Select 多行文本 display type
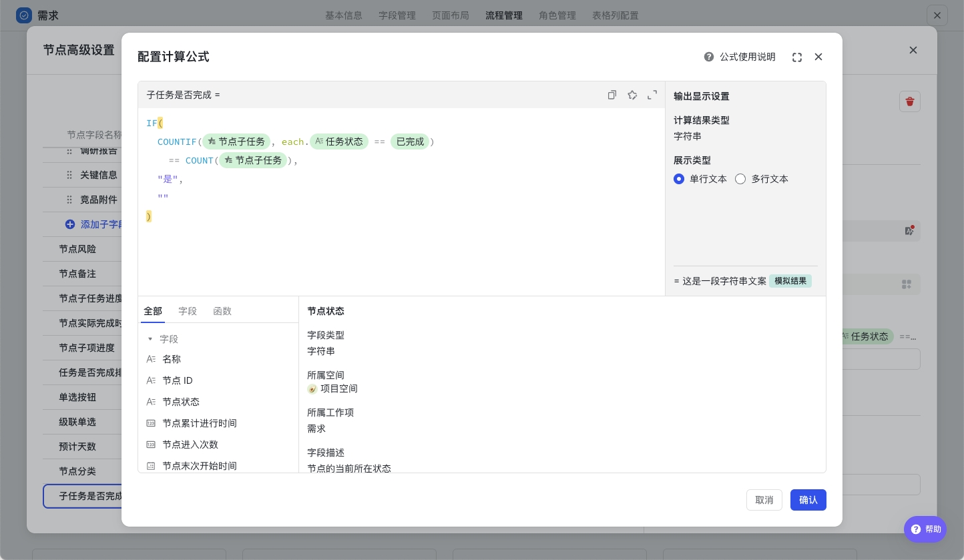 (762, 179)
